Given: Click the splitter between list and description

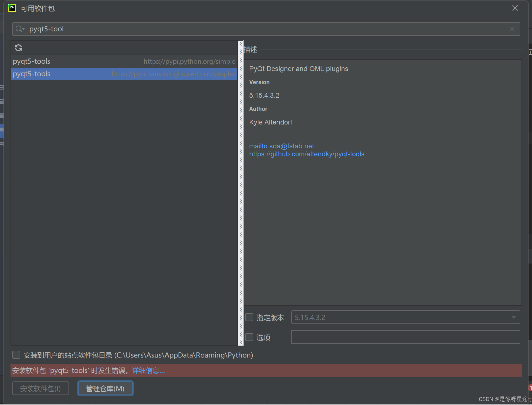Looking at the screenshot, I should (x=241, y=193).
